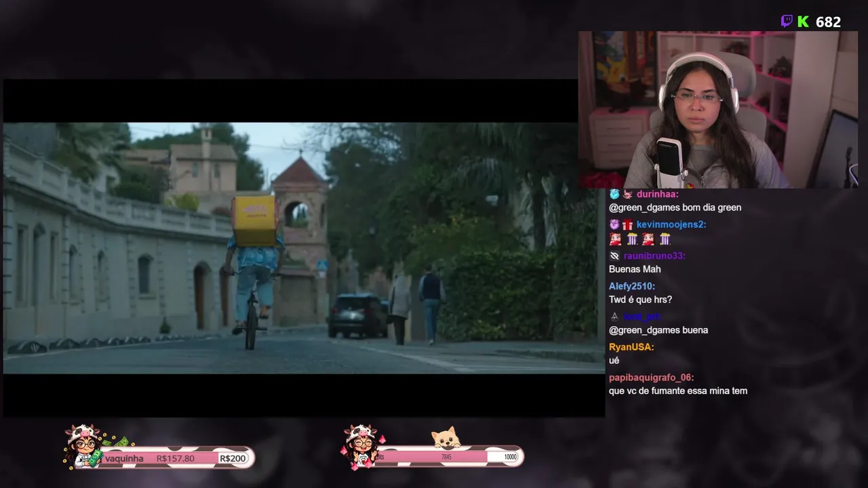This screenshot has height=488, width=868.
Task: Click message "que vc de fumante essa mina tem"
Action: point(678,391)
